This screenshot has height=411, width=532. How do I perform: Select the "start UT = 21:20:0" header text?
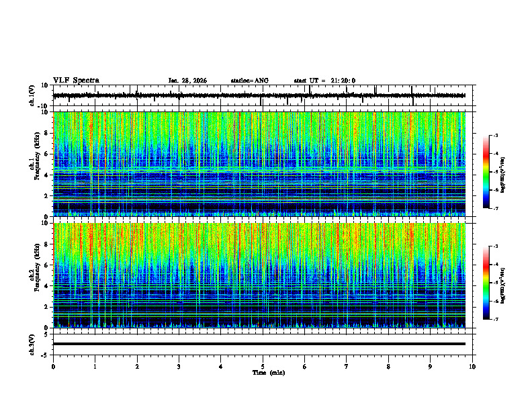[x=324, y=81]
